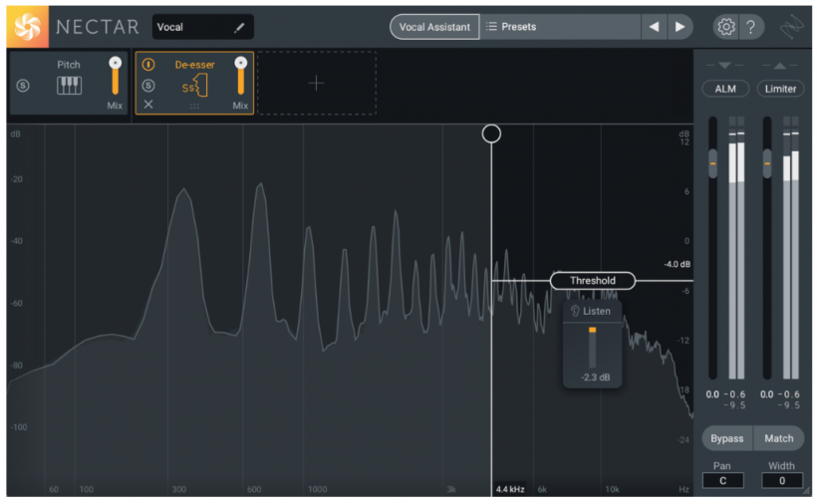Screen dimensions: 817x504
Task: Load the previous preset arrow
Action: 654,27
